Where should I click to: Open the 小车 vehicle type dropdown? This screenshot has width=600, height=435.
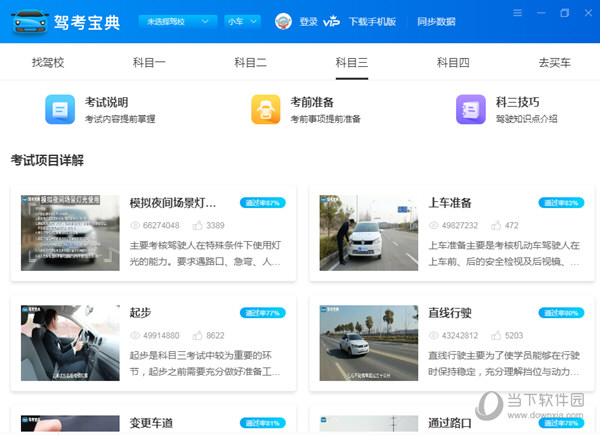point(242,21)
